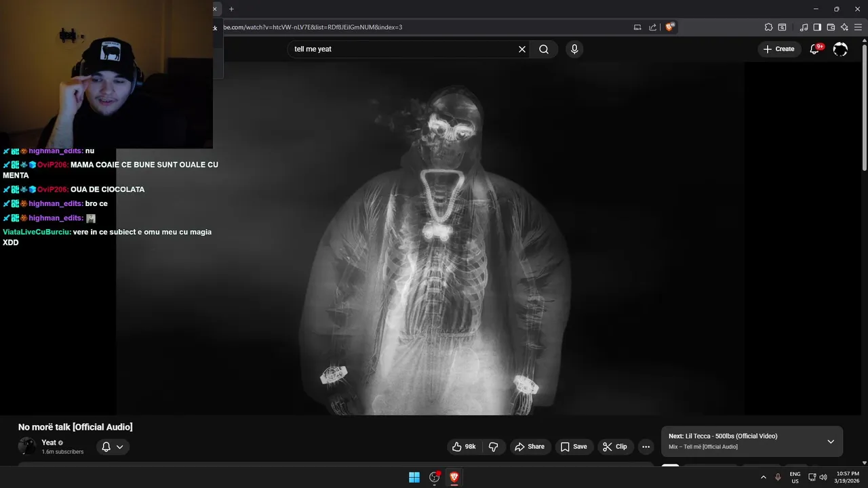868x488 pixels.
Task: Click the scrollbar up arrow
Action: point(865,41)
